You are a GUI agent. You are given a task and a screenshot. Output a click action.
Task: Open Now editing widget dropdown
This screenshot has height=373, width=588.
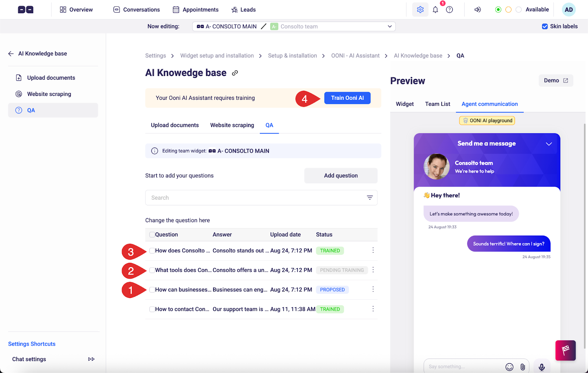click(294, 26)
